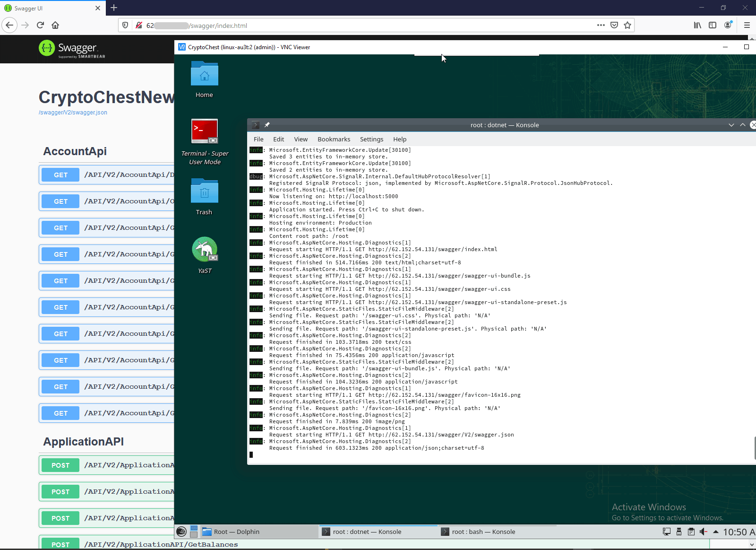Viewport: 756px width, 550px height.
Task: Open the Konsole Help menu
Action: pos(400,139)
